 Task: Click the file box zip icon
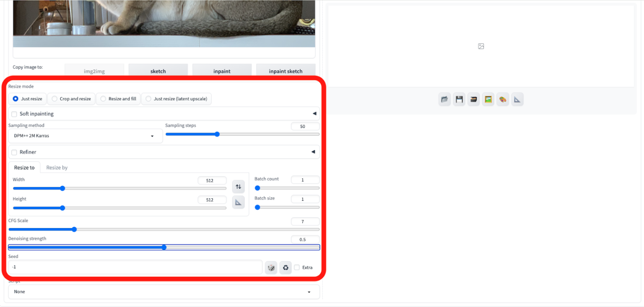[x=473, y=99]
